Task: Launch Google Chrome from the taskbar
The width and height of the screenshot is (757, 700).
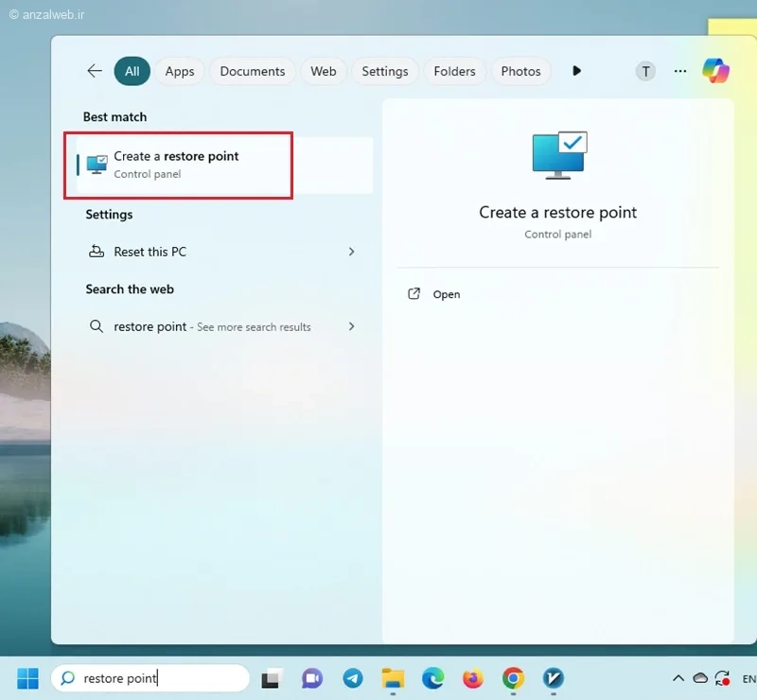Action: pos(513,678)
